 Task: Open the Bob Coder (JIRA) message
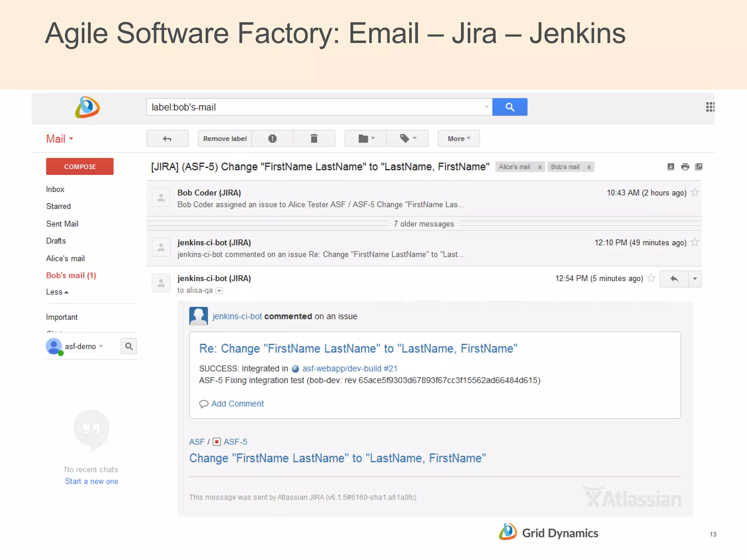[x=424, y=198]
